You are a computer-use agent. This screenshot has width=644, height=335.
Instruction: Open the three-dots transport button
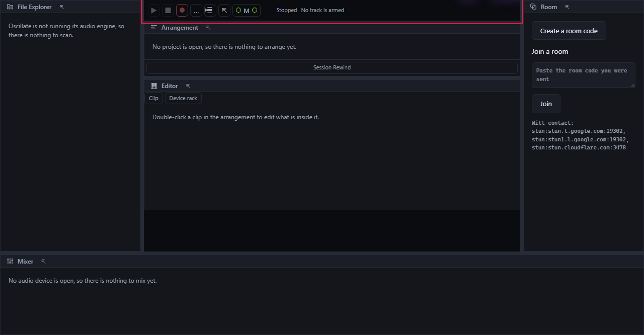196,10
